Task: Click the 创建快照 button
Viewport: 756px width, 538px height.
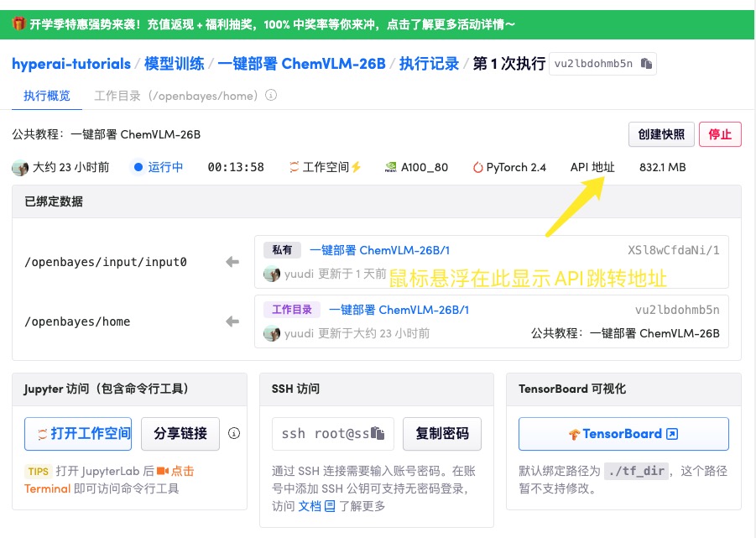Action: point(661,134)
